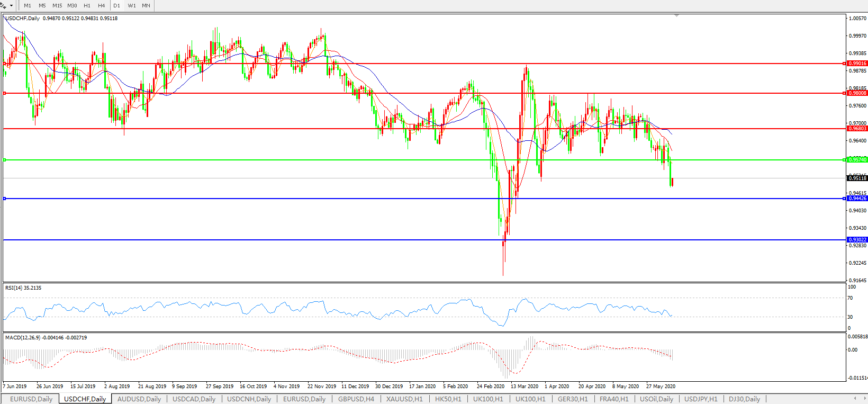This screenshot has height=404, width=868.
Task: Activate the D1 daily timeframe
Action: (117, 6)
